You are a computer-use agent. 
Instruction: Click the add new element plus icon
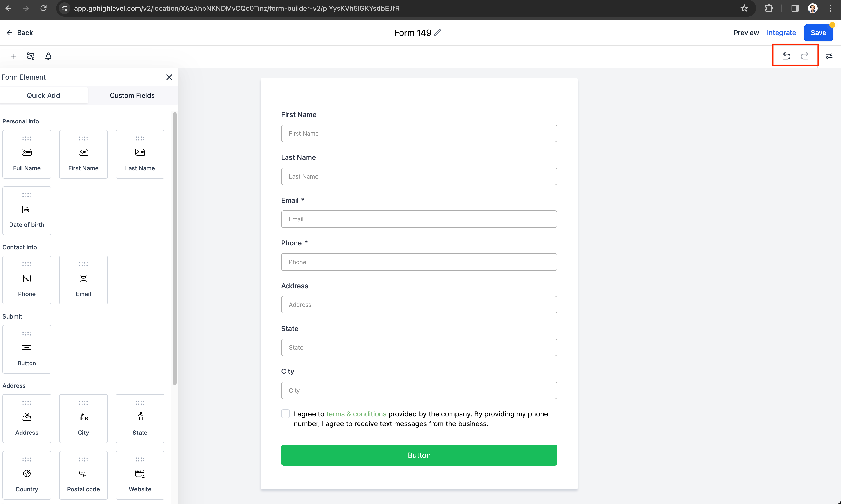point(13,56)
